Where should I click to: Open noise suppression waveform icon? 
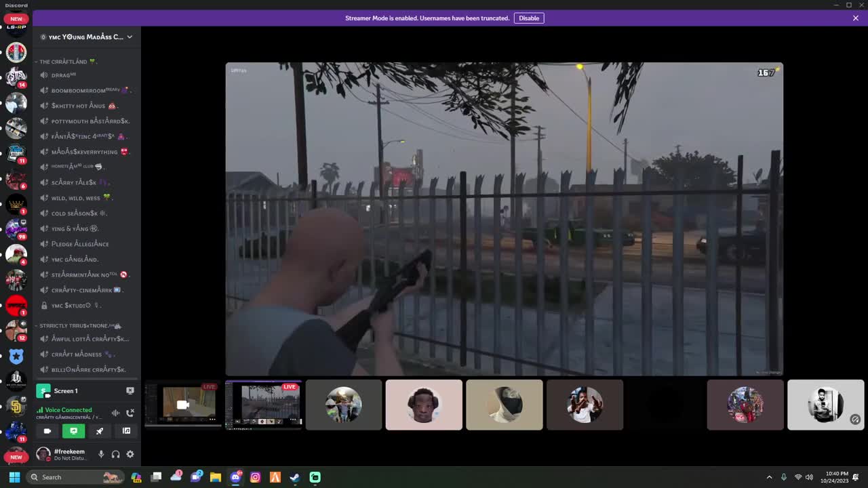[x=115, y=412]
